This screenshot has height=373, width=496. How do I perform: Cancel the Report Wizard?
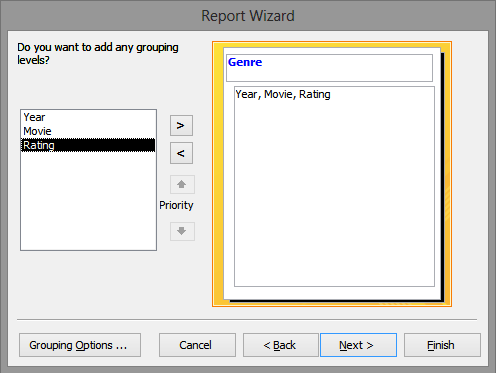tap(197, 345)
